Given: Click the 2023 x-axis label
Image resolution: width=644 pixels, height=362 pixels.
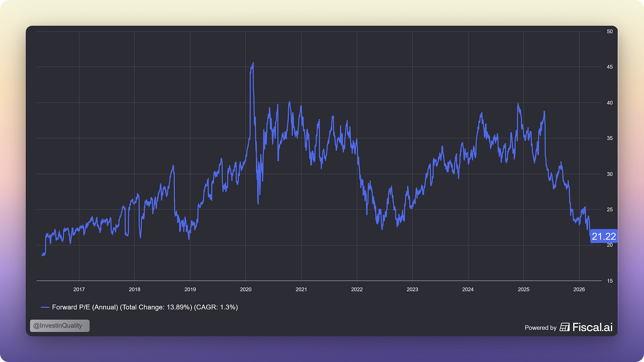Looking at the screenshot, I should [412, 290].
